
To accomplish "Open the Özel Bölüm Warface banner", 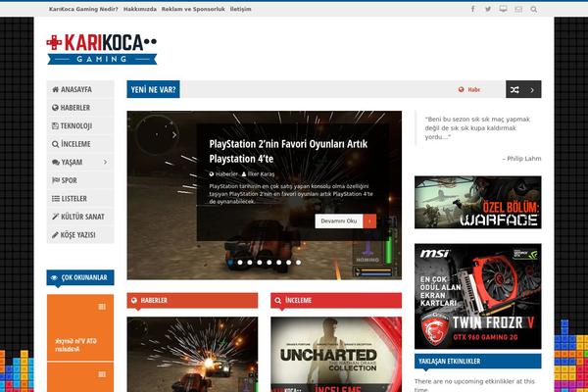I will tap(478, 202).
